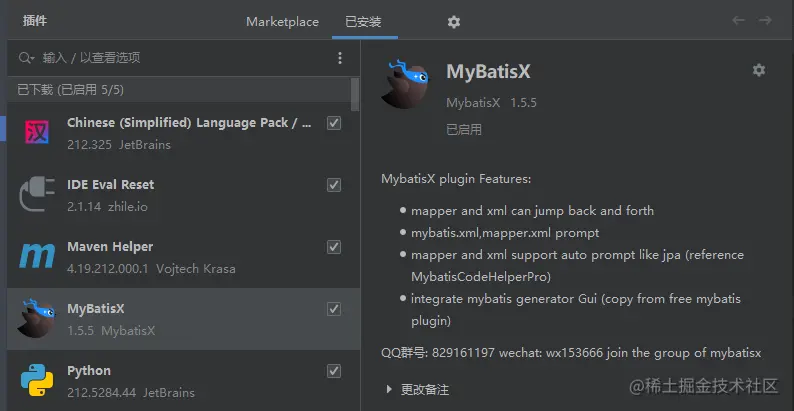The width and height of the screenshot is (794, 411).
Task: Disable Chinese (Simplified) Language Pack checkbox
Action: coord(334,123)
